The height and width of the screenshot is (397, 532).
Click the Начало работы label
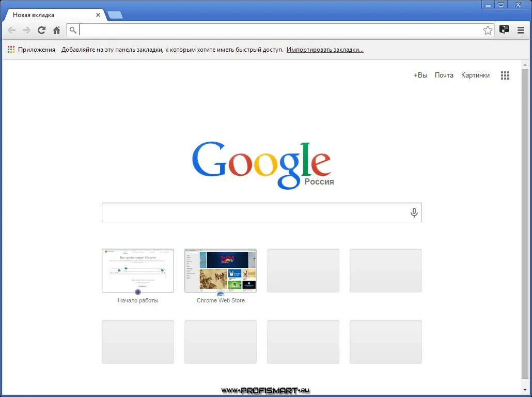[138, 300]
